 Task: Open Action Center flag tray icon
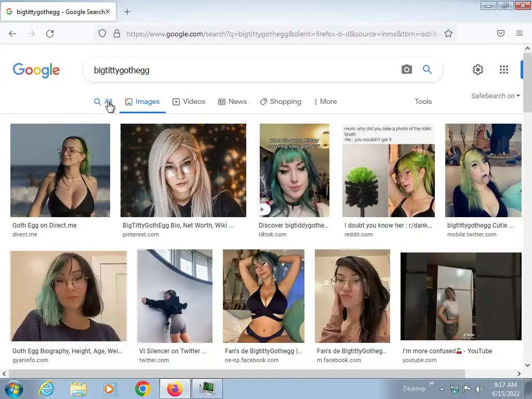click(467, 389)
